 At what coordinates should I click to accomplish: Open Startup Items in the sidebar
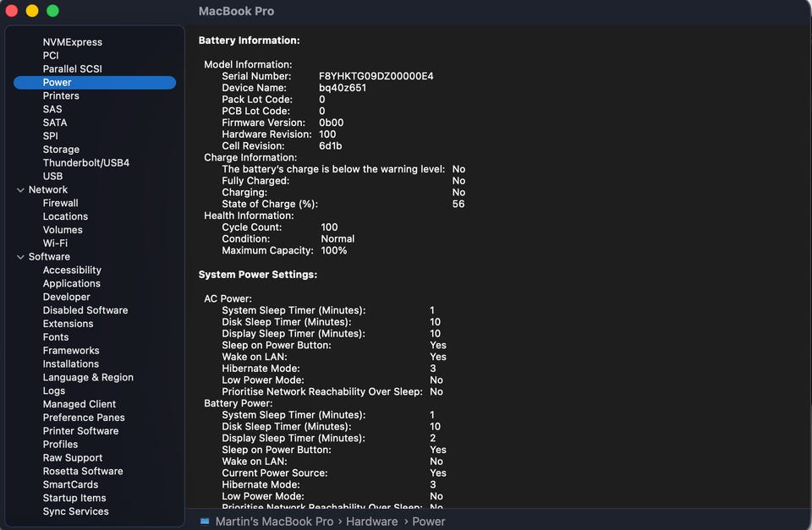[x=74, y=499]
